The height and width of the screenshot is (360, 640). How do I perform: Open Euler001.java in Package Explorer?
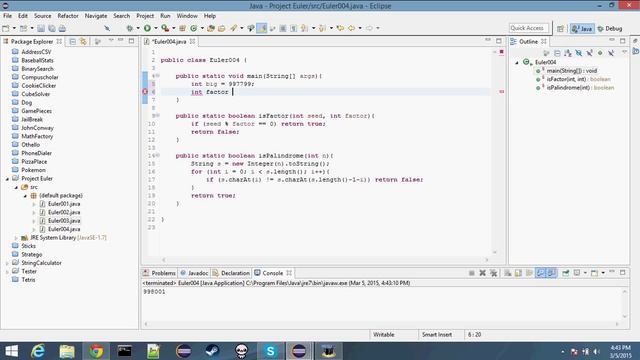pos(64,204)
